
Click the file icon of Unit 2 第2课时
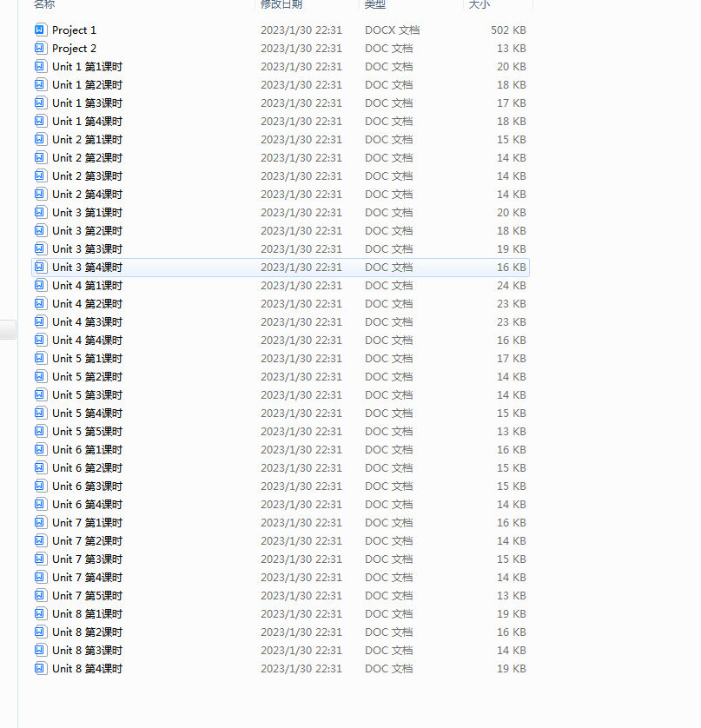[x=40, y=157]
